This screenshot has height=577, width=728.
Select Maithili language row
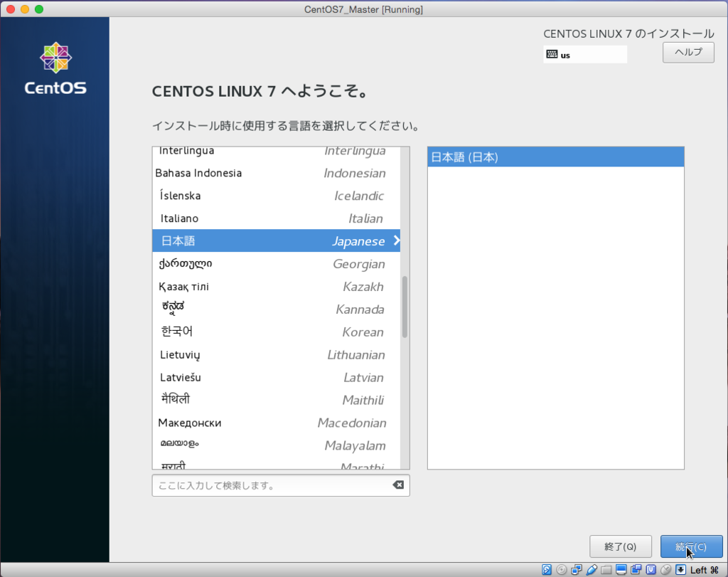tap(277, 400)
